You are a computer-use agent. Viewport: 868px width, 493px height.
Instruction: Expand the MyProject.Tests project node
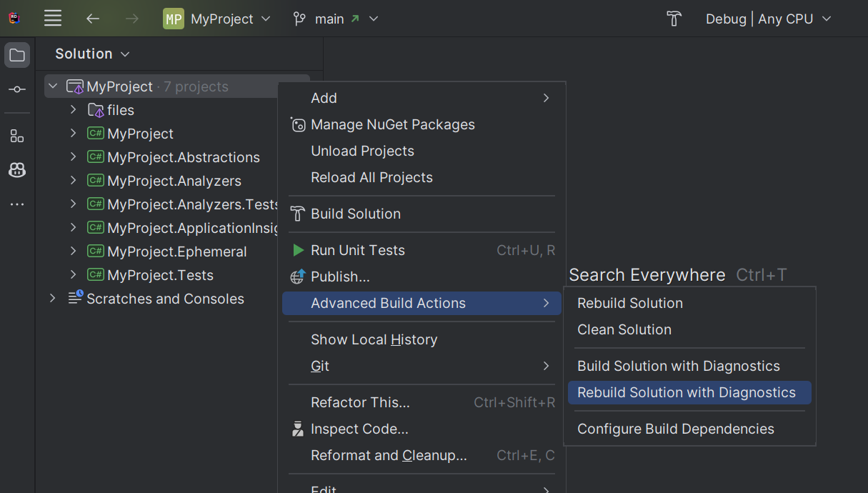(x=73, y=275)
